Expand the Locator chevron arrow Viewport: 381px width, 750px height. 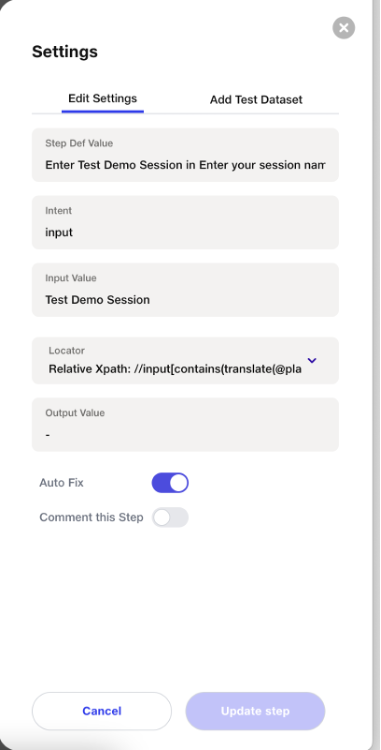click(x=312, y=361)
